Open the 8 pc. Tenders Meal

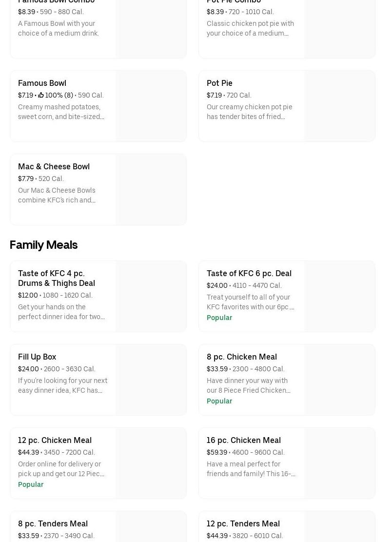(x=53, y=524)
